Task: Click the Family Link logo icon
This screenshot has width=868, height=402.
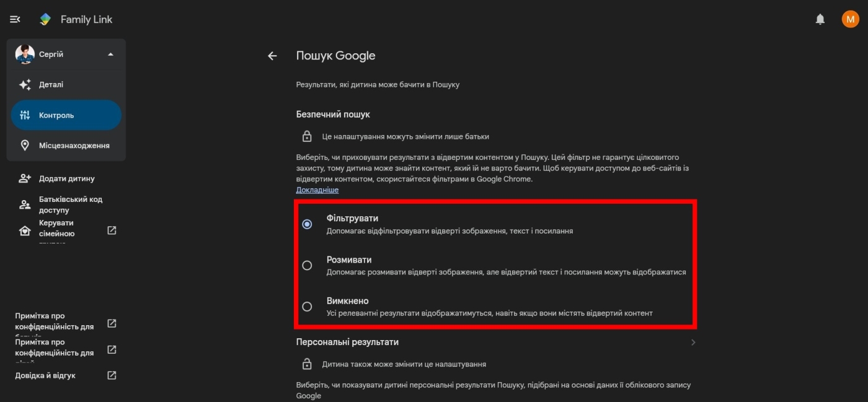Action: 45,19
